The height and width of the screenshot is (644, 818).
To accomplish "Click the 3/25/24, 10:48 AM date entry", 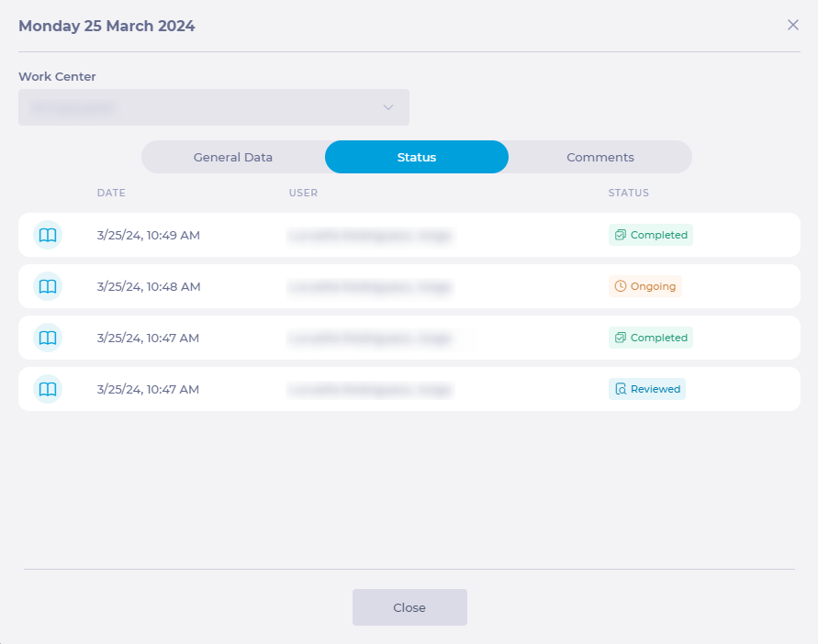I will coord(149,286).
